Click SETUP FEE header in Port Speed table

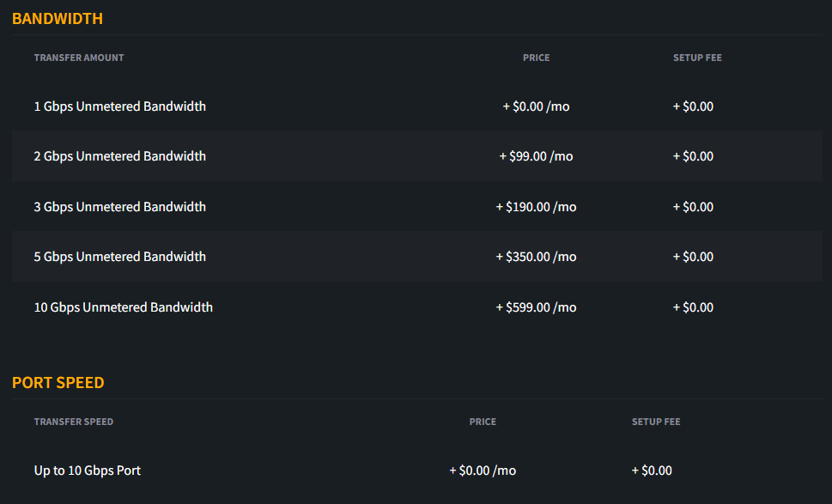[x=656, y=422]
